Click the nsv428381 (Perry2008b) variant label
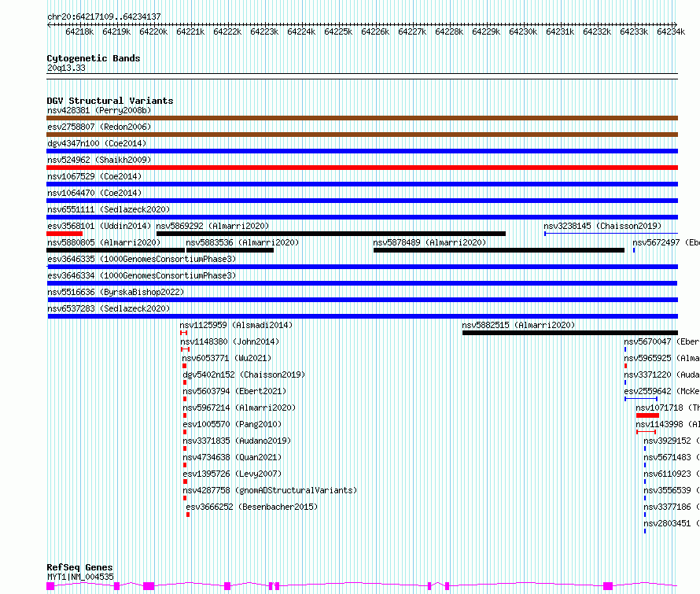This screenshot has height=594, width=700. [x=99, y=110]
